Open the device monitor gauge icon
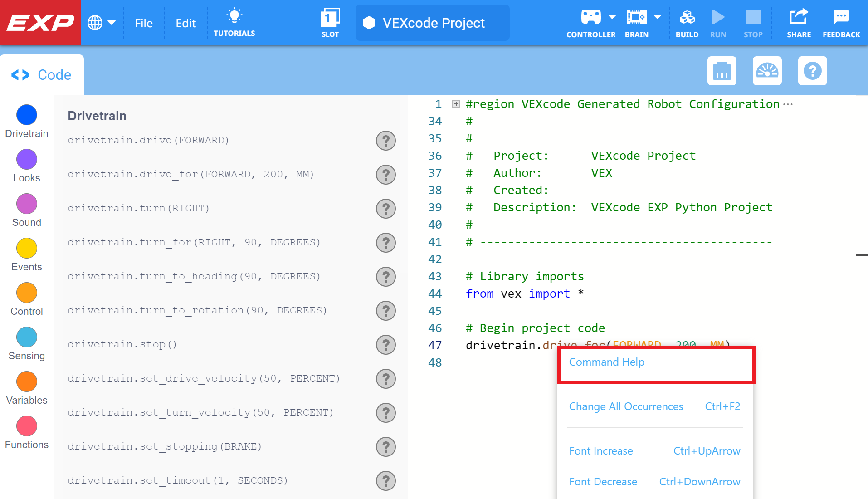The width and height of the screenshot is (868, 499). click(767, 71)
